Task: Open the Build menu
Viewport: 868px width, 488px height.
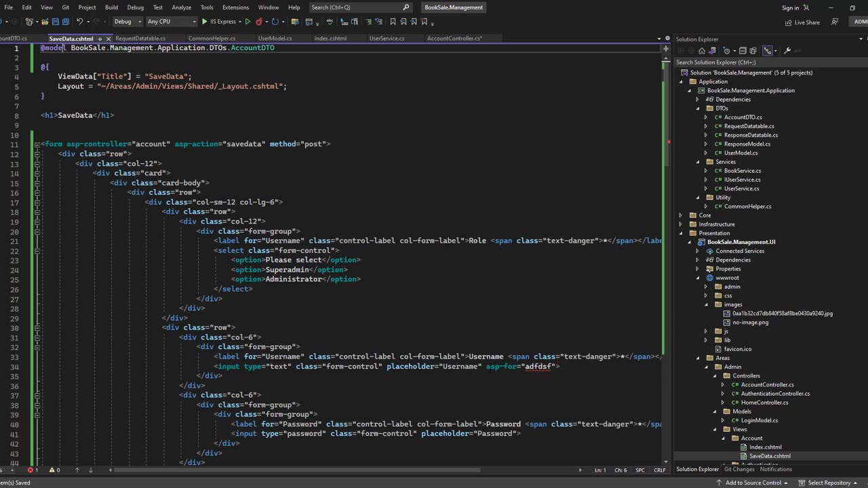Action: [x=111, y=7]
